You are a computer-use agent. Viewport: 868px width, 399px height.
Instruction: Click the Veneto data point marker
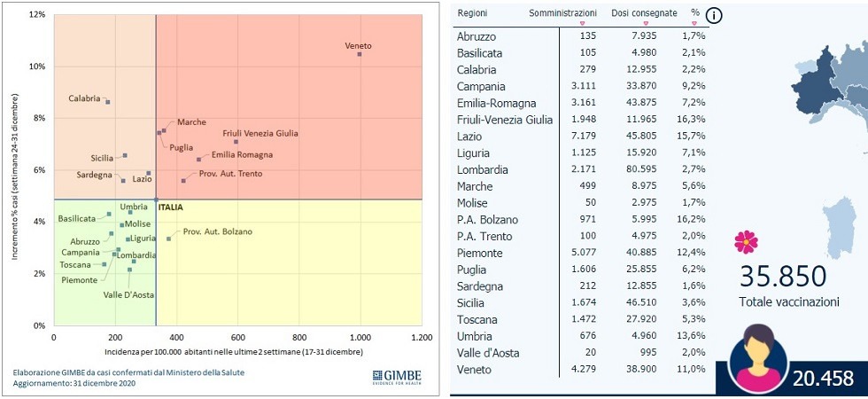[x=360, y=54]
